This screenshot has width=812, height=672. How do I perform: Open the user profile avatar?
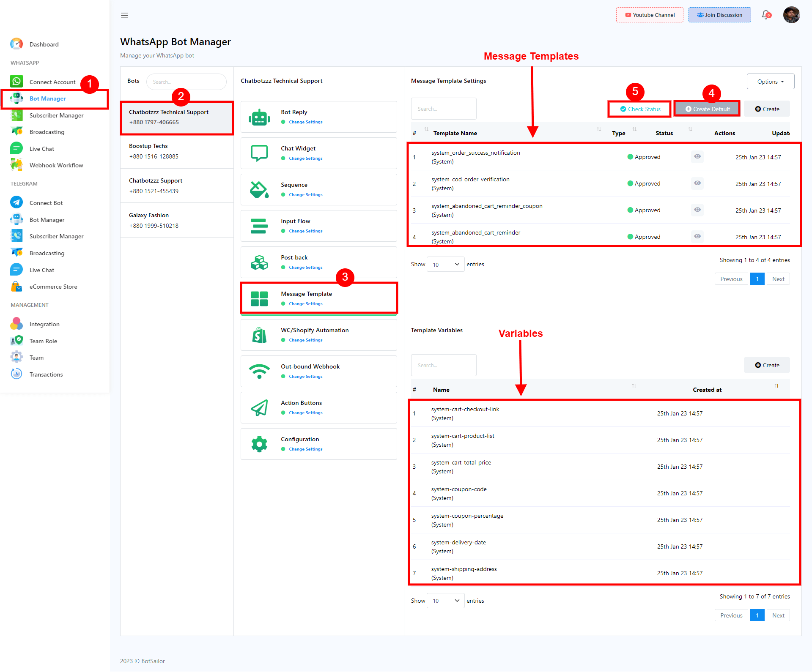(x=791, y=15)
